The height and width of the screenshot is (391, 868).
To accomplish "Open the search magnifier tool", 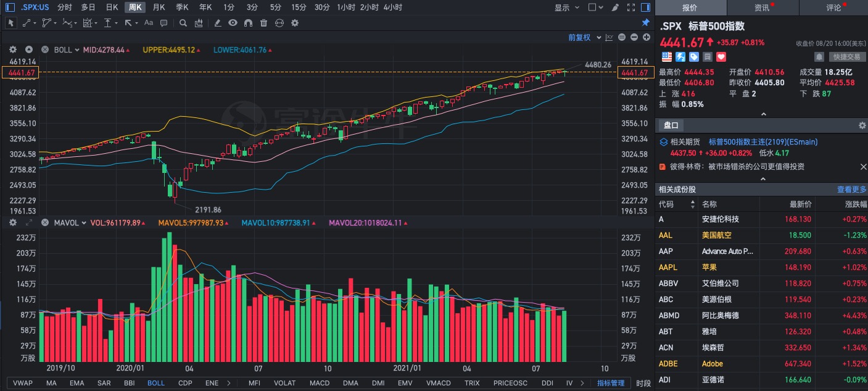I will pyautogui.click(x=183, y=23).
